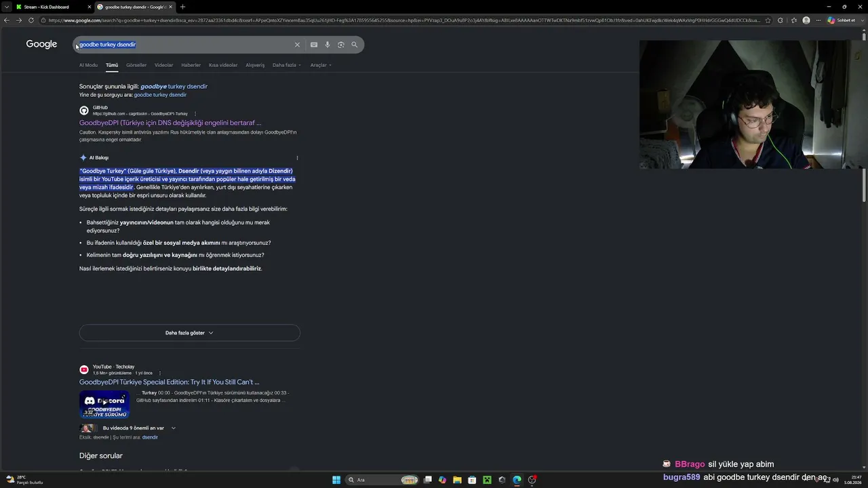Switch to the Alışveriş tab
The height and width of the screenshot is (488, 868).
(x=255, y=65)
